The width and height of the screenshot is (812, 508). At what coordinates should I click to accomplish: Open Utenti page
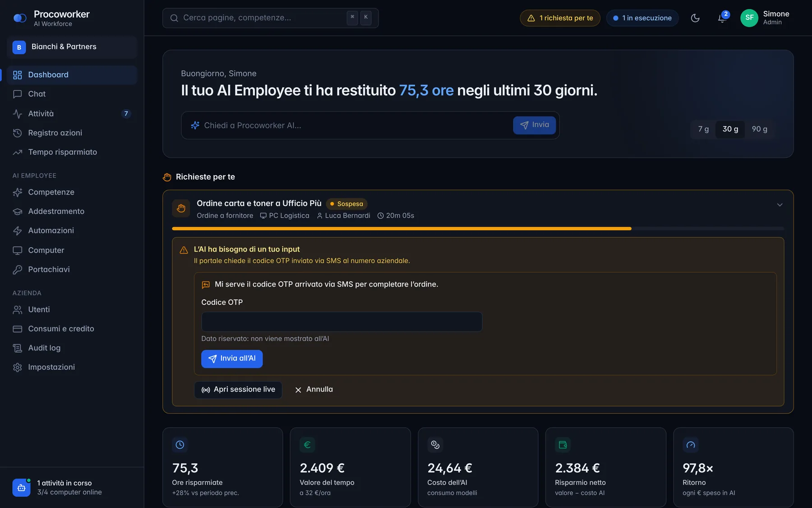(x=72, y=310)
